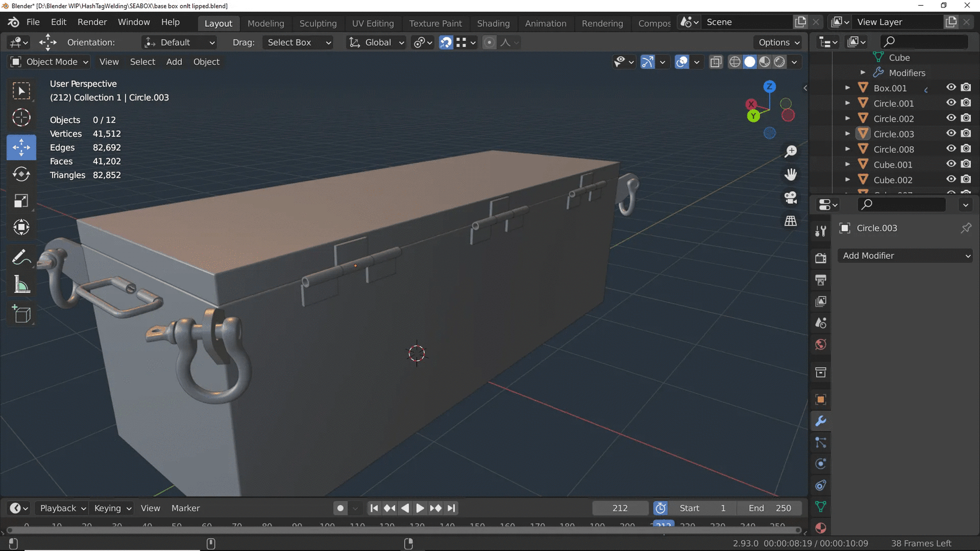
Task: Expand the Modifiers tree row
Action: (862, 73)
